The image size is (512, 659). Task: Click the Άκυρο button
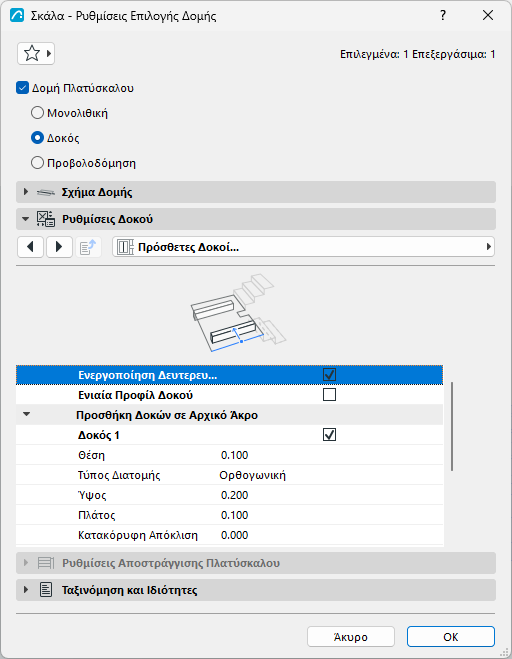click(351, 637)
